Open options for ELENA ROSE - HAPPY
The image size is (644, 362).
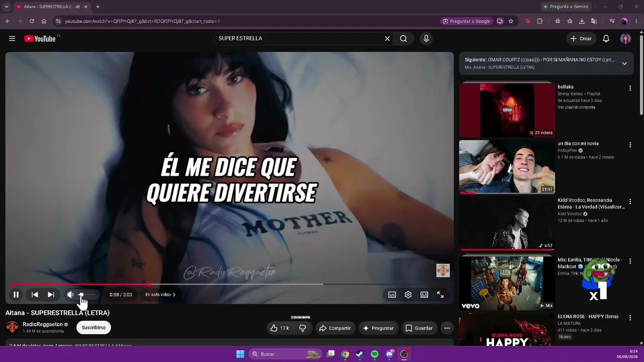(x=630, y=318)
